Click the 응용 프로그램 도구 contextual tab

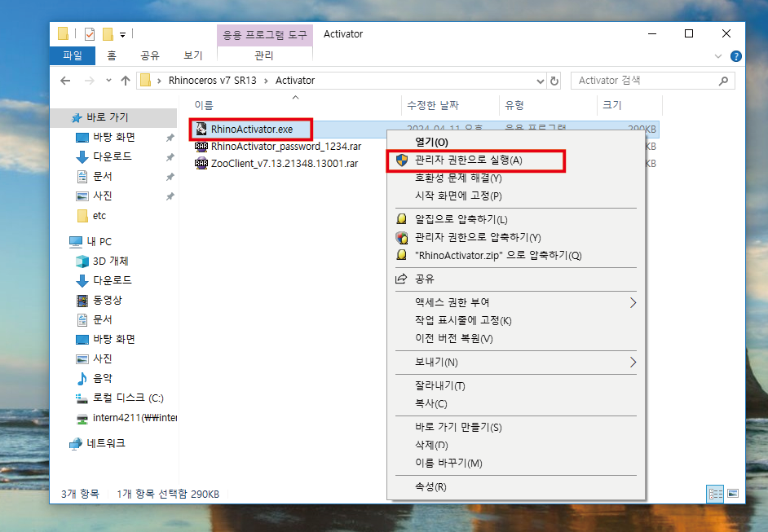[264, 35]
